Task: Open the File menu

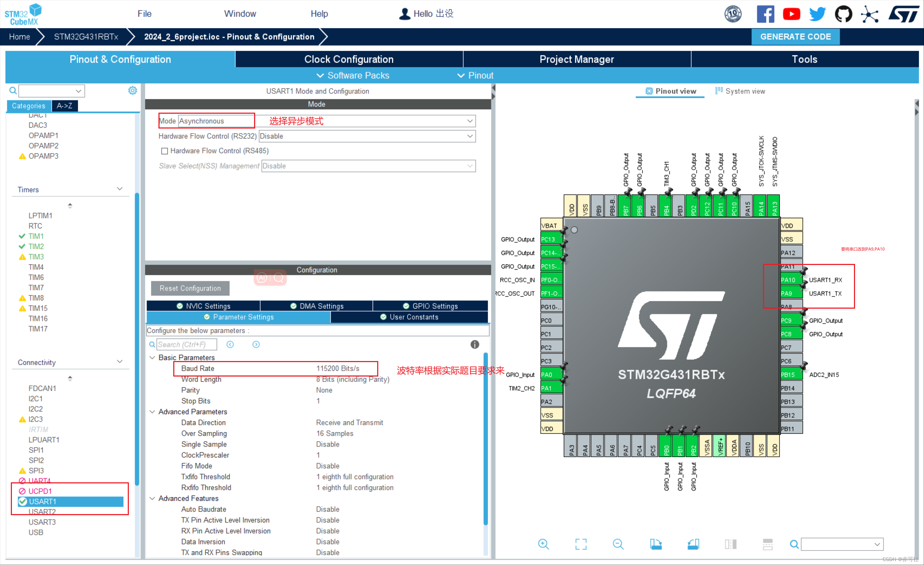Action: 144,14
